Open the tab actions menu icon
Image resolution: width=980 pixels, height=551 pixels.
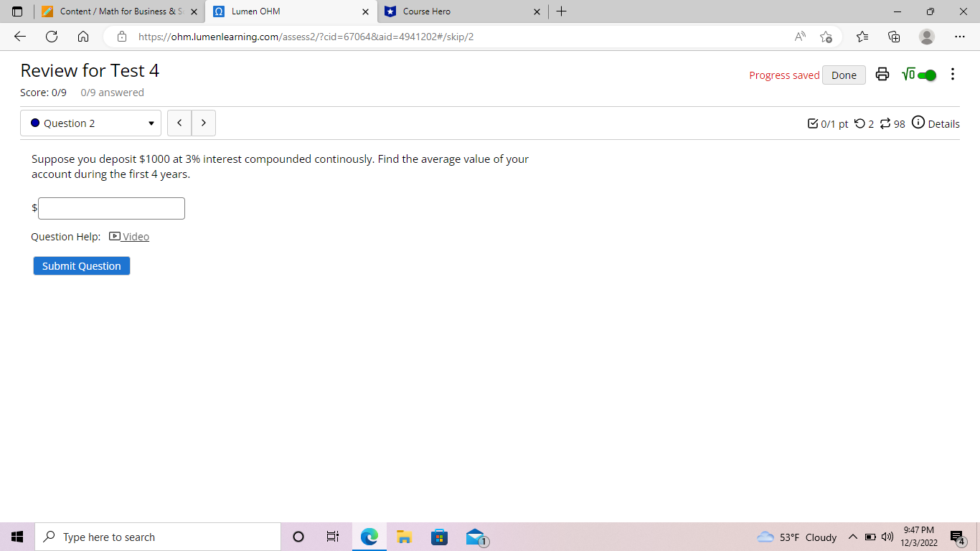tap(17, 11)
